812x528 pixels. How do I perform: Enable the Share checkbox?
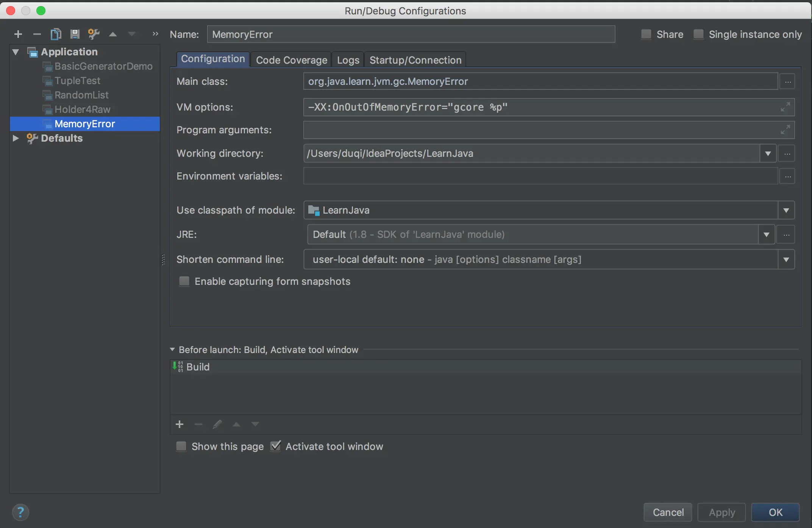point(646,34)
